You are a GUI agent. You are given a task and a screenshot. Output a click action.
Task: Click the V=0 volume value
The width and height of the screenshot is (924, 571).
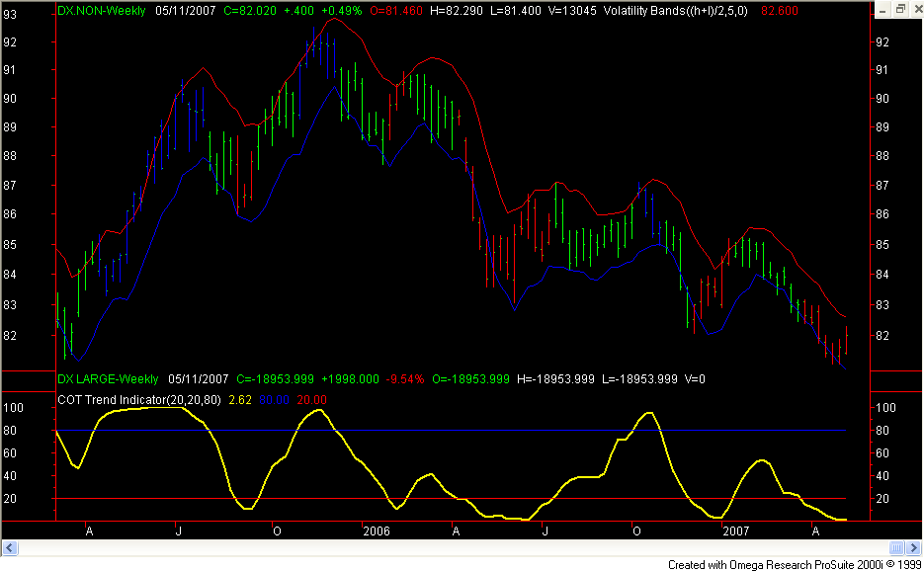pyautogui.click(x=695, y=379)
